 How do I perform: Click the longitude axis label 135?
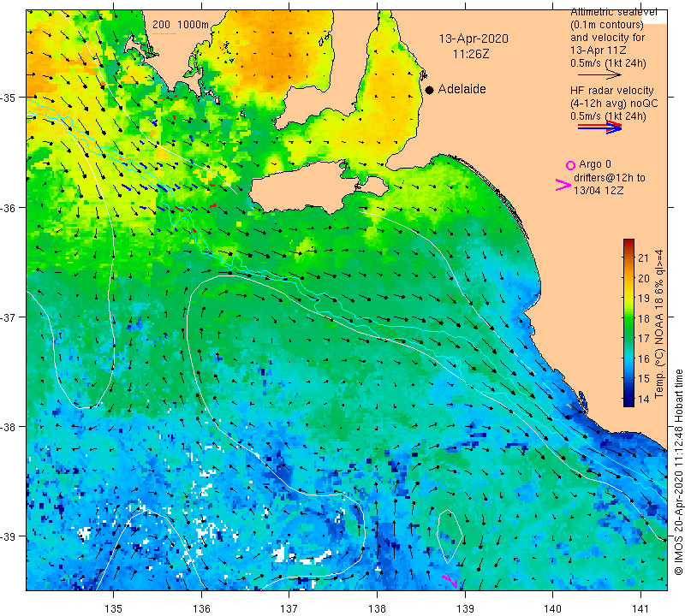coord(114,608)
